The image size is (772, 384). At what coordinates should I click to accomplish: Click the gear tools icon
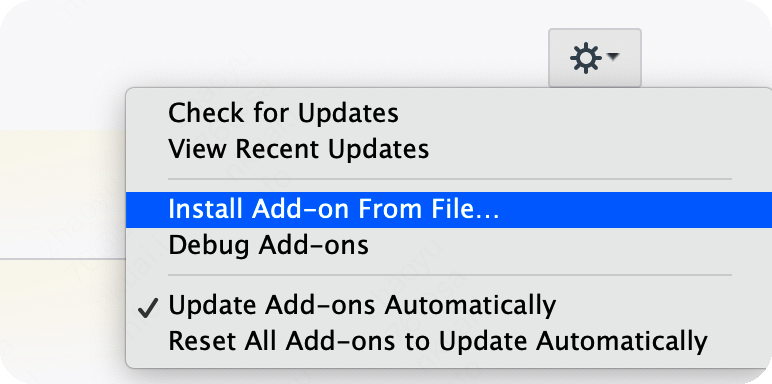pos(586,58)
